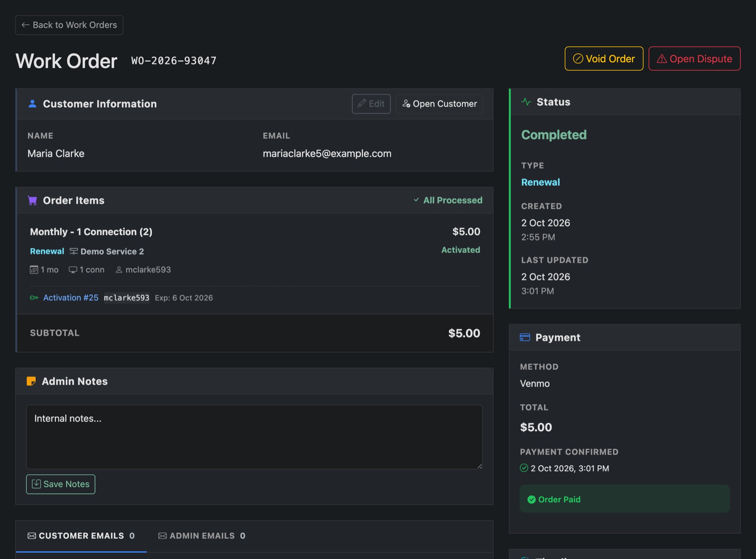Viewport: 756px width, 559px height.
Task: Go back to Work Orders
Action: tap(69, 25)
